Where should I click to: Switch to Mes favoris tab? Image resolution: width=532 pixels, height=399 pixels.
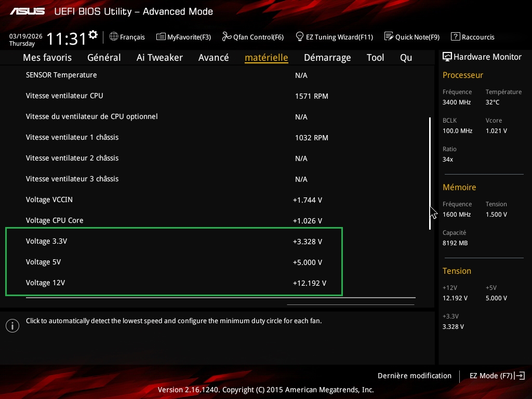pos(47,58)
